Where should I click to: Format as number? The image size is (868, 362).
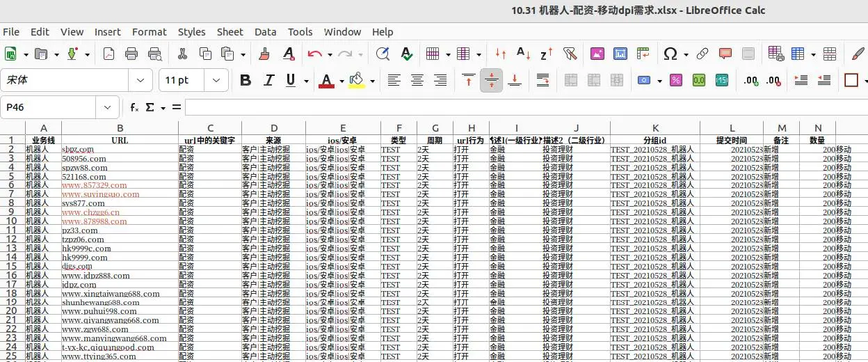(698, 81)
